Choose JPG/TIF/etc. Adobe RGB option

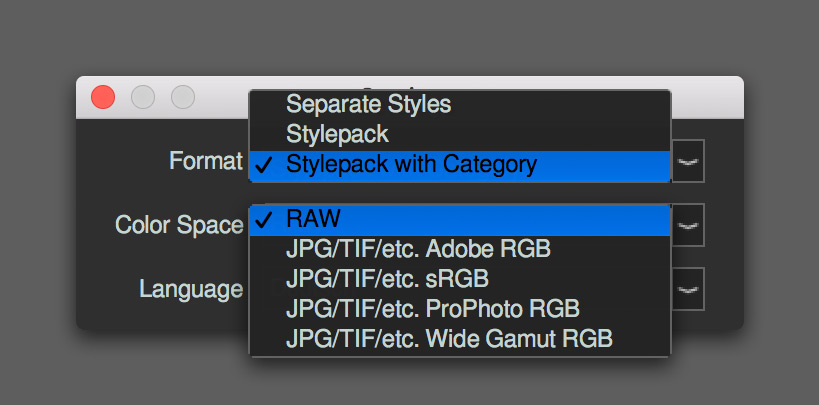click(460, 249)
